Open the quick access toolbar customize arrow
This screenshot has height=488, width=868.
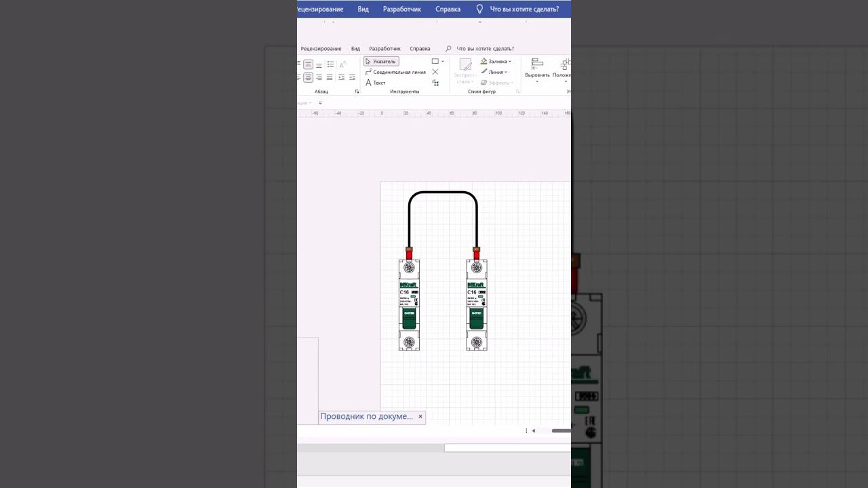point(320,103)
